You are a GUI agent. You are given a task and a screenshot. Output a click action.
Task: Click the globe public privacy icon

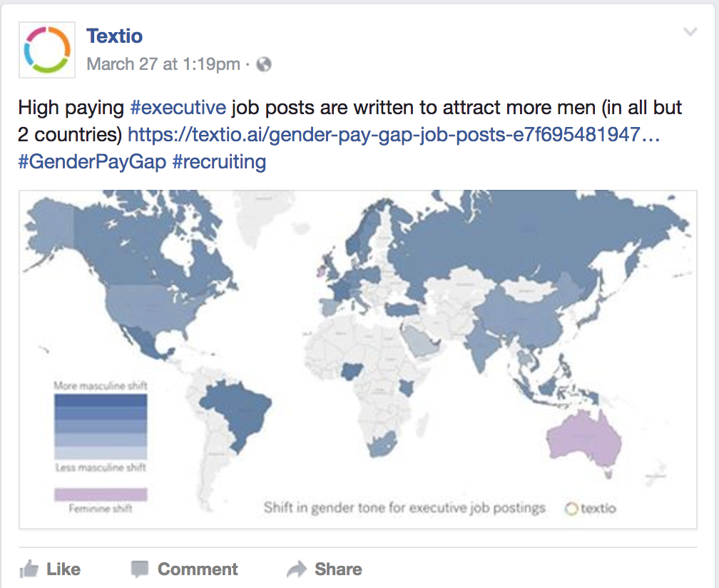point(264,64)
